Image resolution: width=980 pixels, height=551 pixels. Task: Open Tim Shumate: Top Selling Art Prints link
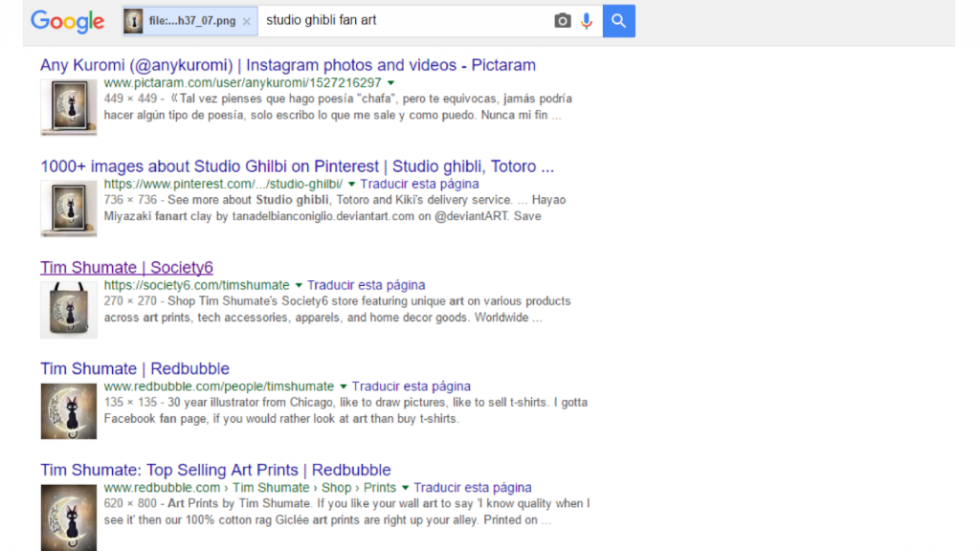[215, 471]
